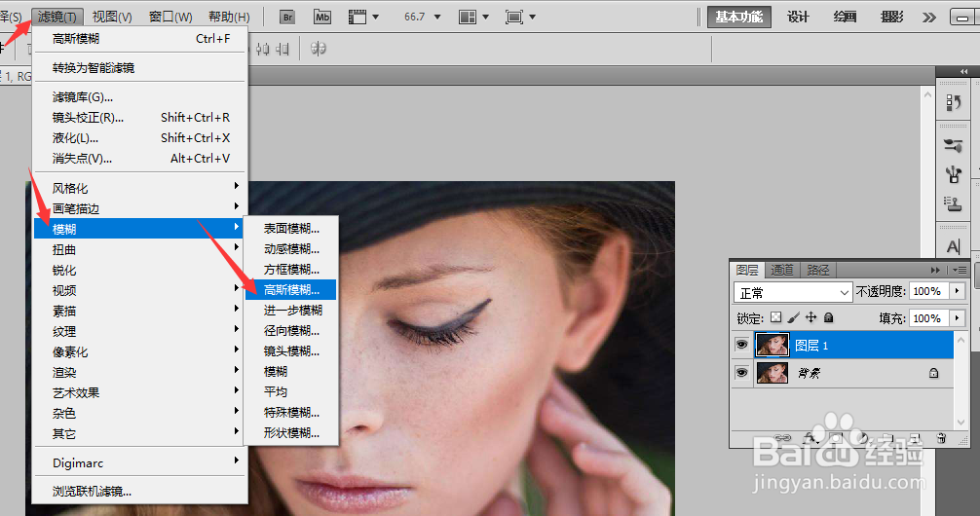Switch to the 设计 workspace
Image resolution: width=980 pixels, height=516 pixels.
[x=798, y=17]
